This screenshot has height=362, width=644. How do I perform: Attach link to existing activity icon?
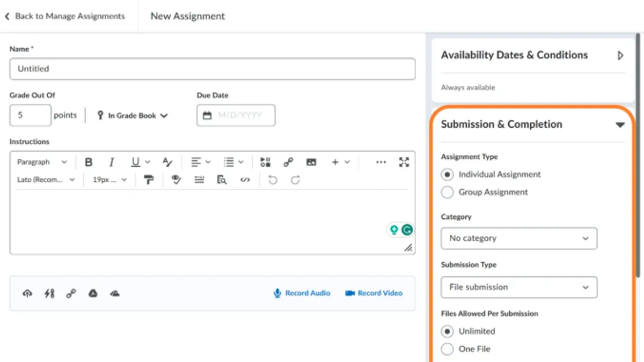(x=49, y=293)
